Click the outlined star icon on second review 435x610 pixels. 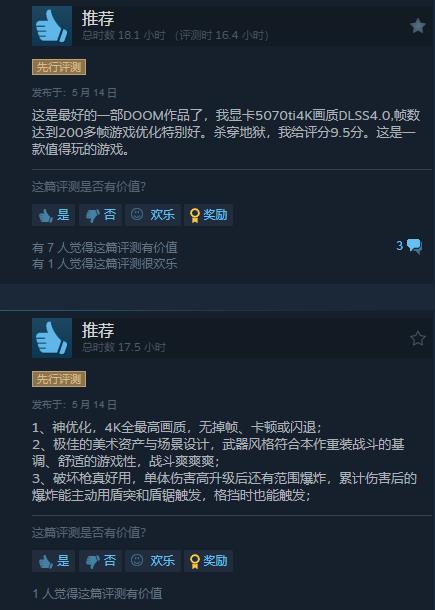coord(417,338)
